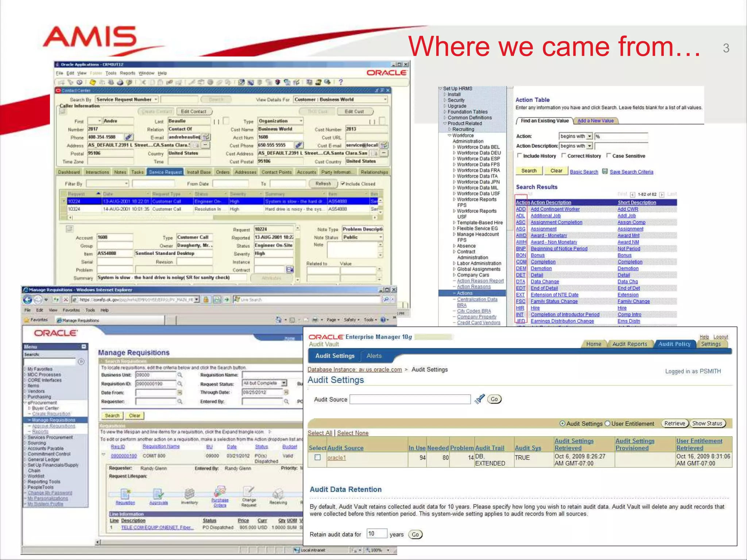Viewport: 747px width, 560px height.
Task: Click the Requisition lifespan icon
Action: point(125,494)
